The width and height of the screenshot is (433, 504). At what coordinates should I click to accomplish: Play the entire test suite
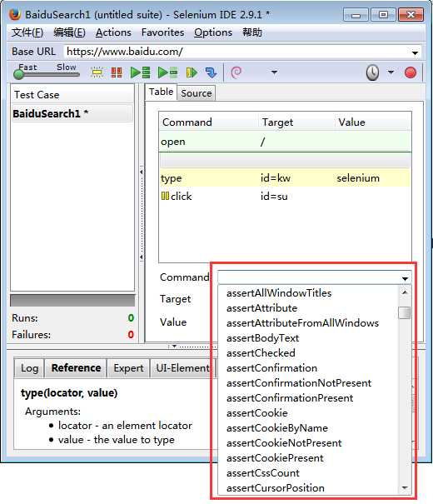click(140, 72)
